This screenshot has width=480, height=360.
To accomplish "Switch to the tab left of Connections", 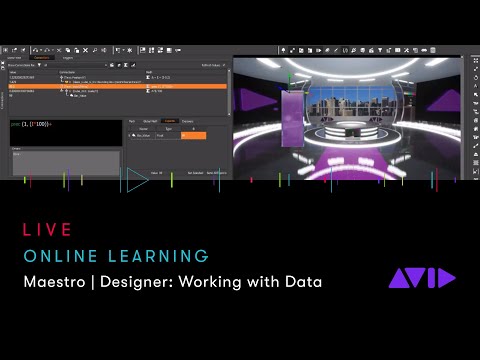I will click(14, 58).
